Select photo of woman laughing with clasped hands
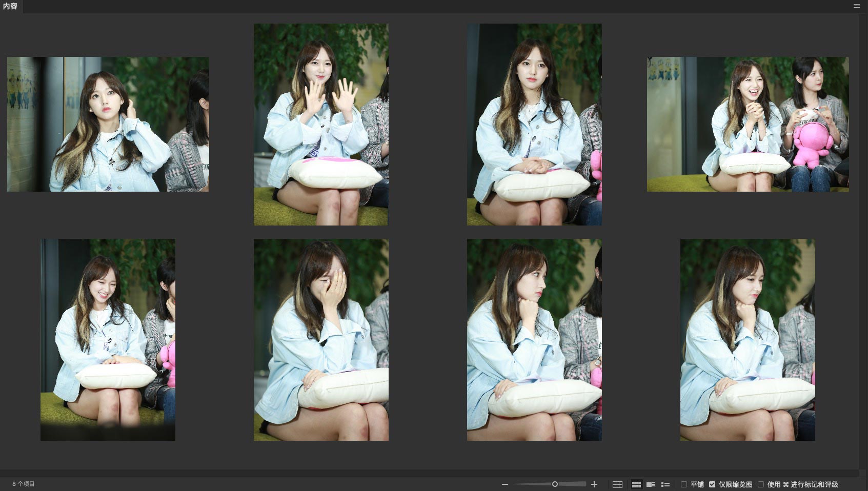The height and width of the screenshot is (491, 868). 748,124
